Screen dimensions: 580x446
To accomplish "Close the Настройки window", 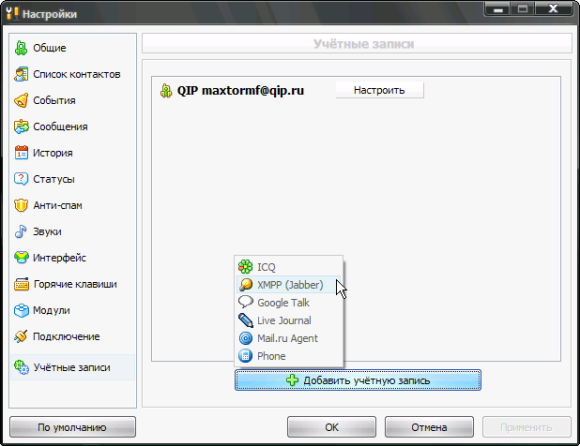I will tap(553, 9).
